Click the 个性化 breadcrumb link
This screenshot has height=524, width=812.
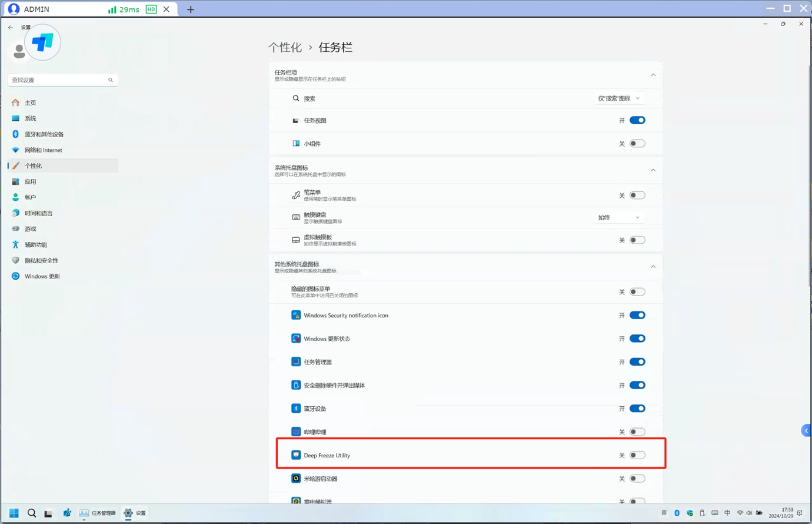point(285,48)
